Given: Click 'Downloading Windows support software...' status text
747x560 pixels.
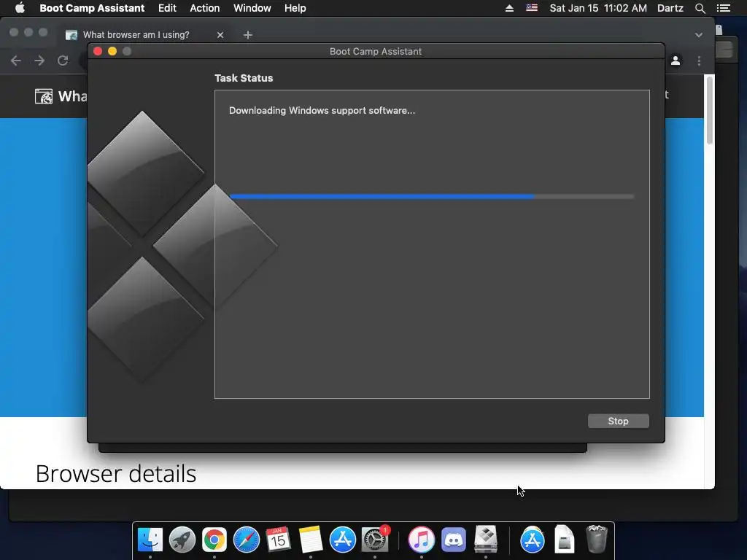Looking at the screenshot, I should click(x=322, y=111).
